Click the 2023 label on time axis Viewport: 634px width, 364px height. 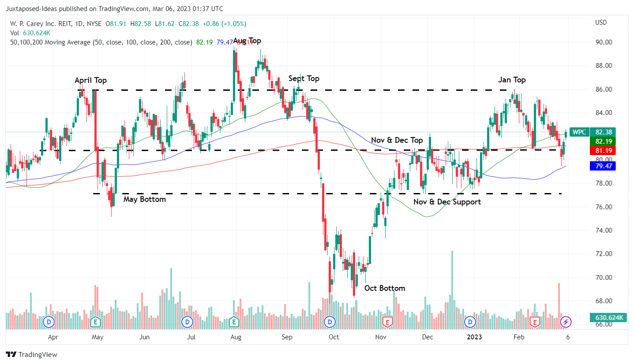[x=475, y=337]
